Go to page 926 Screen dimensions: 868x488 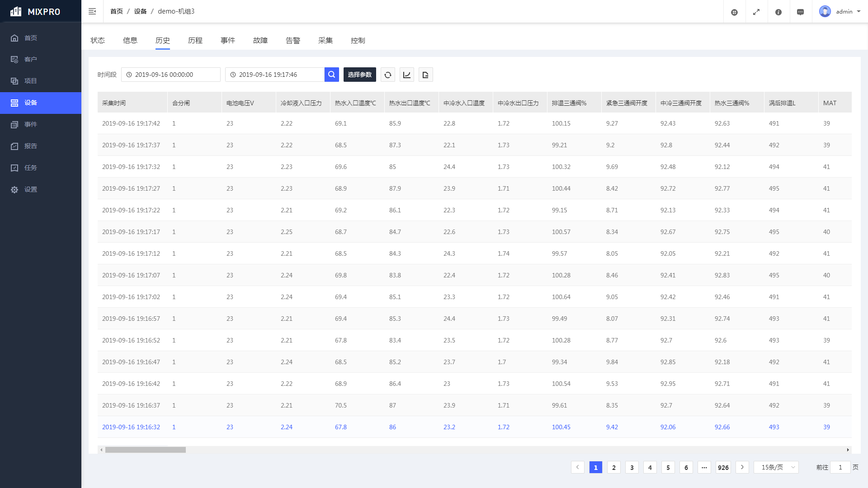723,467
